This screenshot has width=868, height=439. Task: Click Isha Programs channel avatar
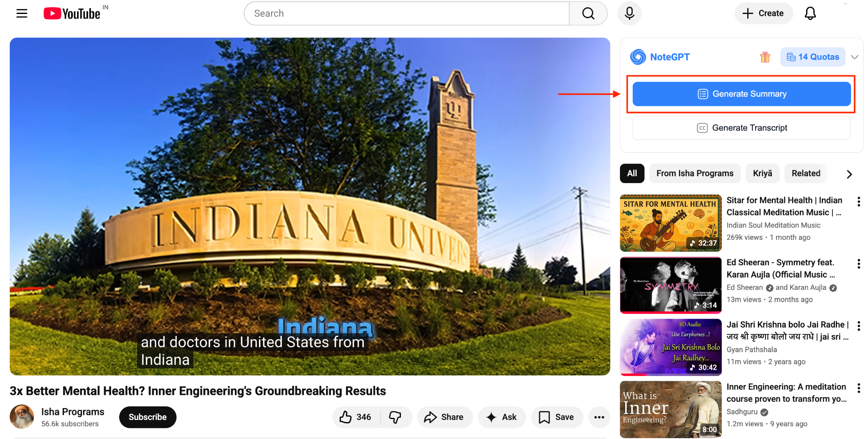(x=22, y=417)
